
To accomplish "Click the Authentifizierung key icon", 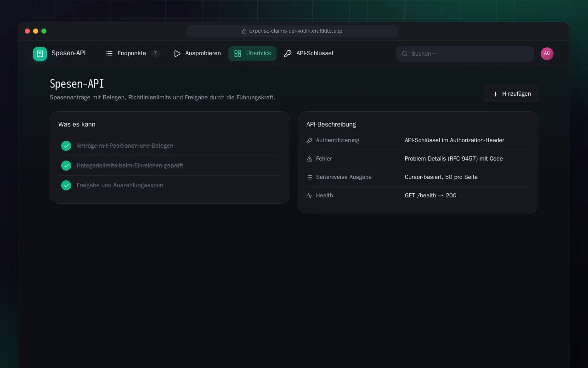I will pyautogui.click(x=309, y=140).
